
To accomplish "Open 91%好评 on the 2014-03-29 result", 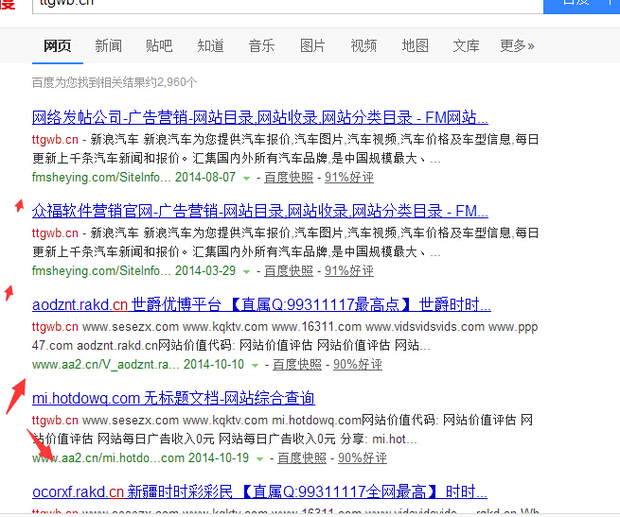I will (349, 271).
